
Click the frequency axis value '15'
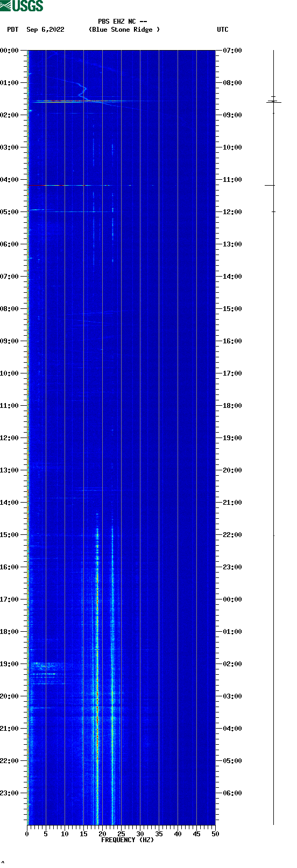coord(83,834)
